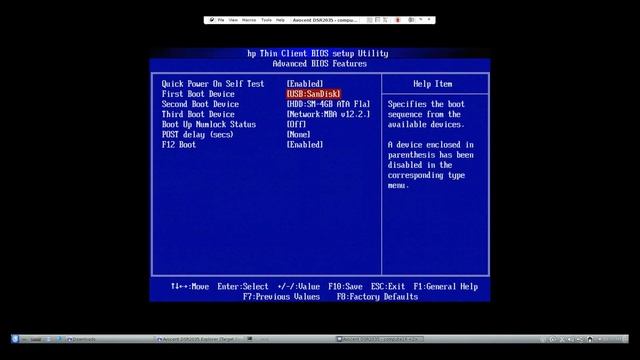Click the 'F1:General Help' key hint
The image size is (640, 360).
445,287
